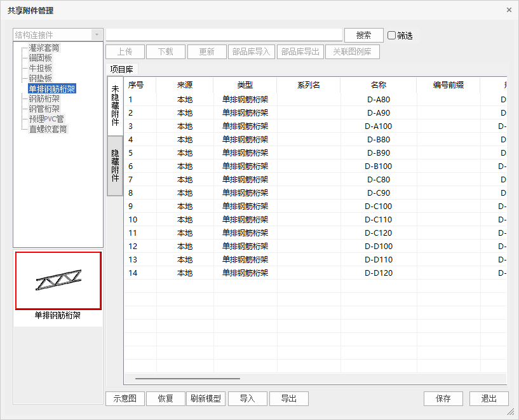
Task: Click the 导入 button
Action: coord(247,398)
